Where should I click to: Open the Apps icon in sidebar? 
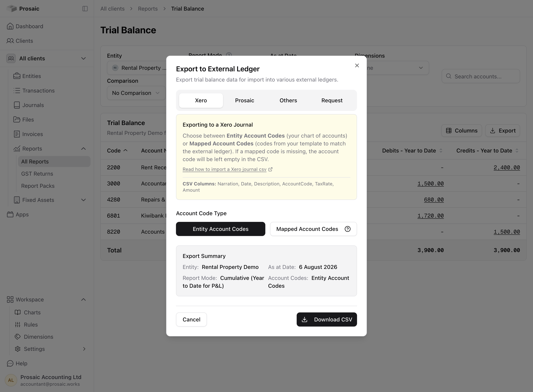pyautogui.click(x=10, y=214)
